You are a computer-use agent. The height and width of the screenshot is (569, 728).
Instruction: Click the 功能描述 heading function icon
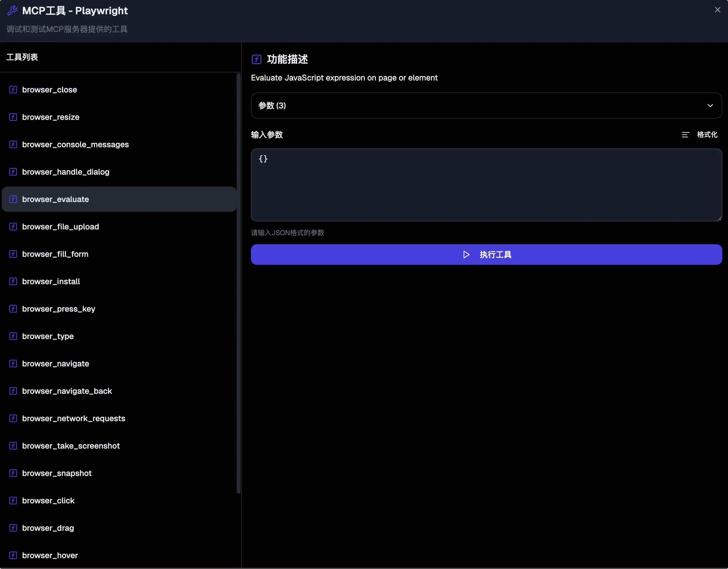pyautogui.click(x=256, y=59)
